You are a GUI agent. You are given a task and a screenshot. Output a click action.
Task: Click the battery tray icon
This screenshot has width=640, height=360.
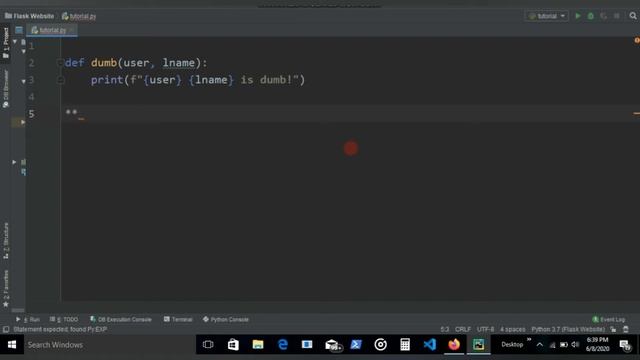tap(564, 345)
